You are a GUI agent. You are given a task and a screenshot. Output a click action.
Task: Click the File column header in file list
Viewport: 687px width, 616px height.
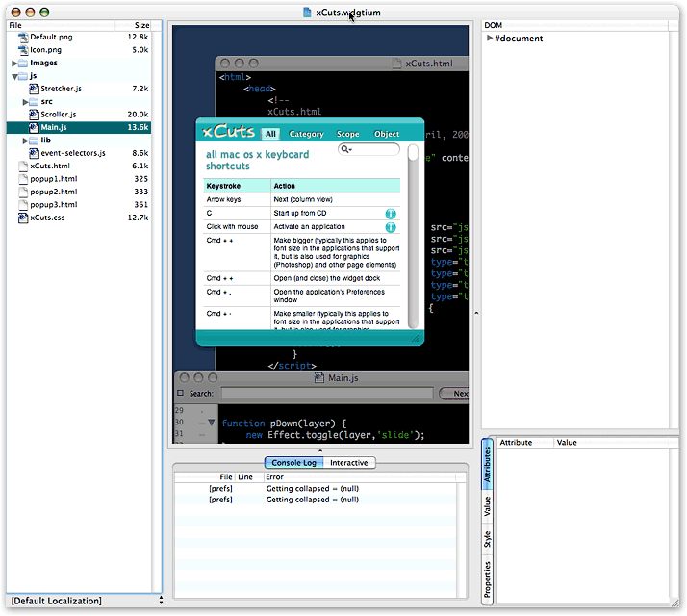point(61,25)
